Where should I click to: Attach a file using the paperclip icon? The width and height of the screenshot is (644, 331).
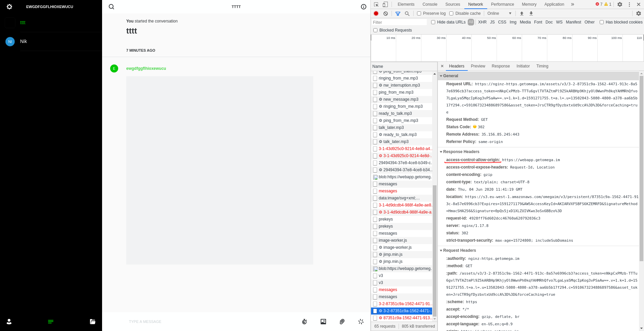click(x=342, y=322)
